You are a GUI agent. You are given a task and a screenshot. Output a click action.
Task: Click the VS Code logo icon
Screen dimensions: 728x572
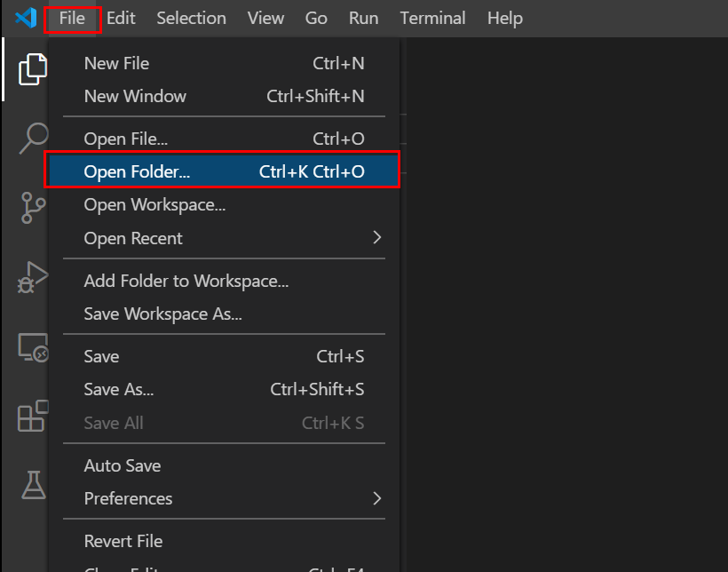[x=25, y=18]
